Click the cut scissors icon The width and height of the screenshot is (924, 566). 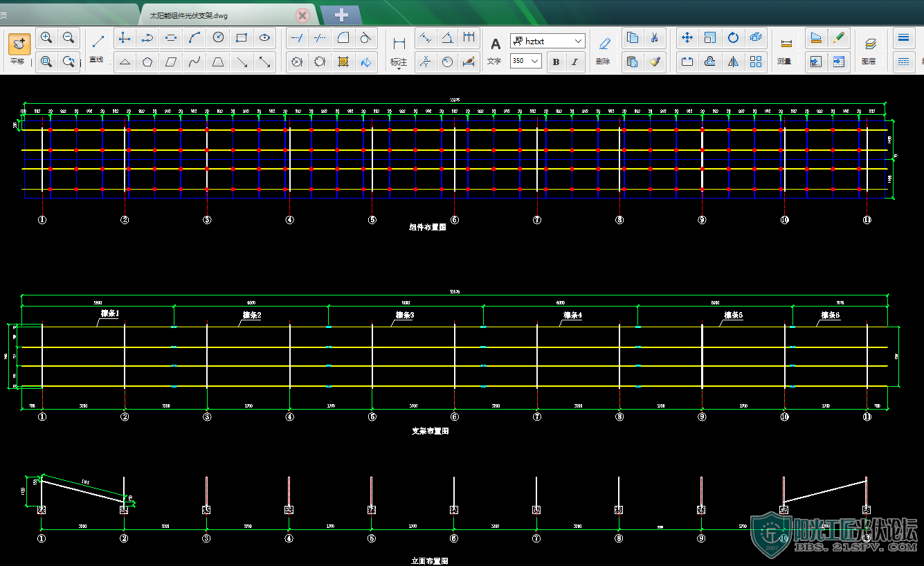click(x=655, y=37)
